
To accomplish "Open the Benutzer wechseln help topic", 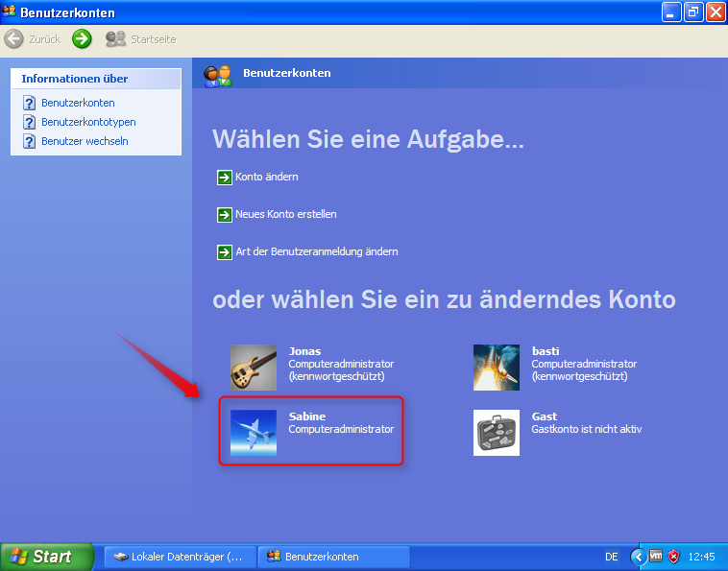I will (x=85, y=141).
